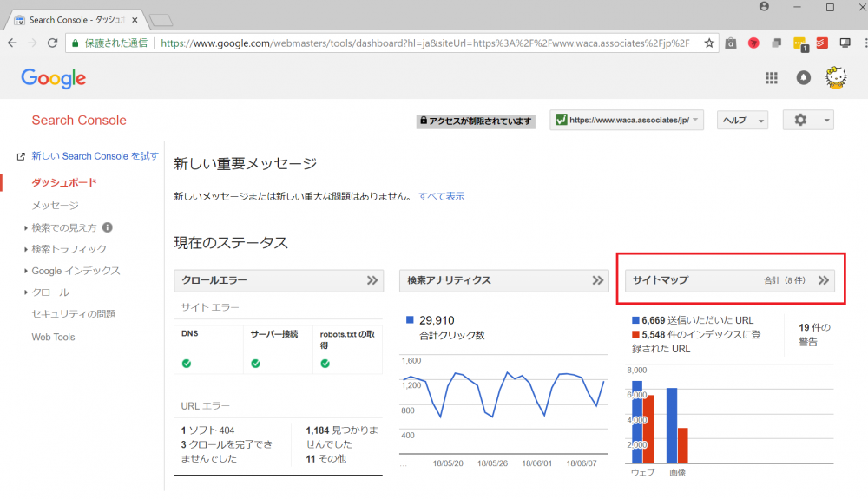This screenshot has width=868, height=499.
Task: Open the ヘルプ dropdown
Action: [x=742, y=120]
